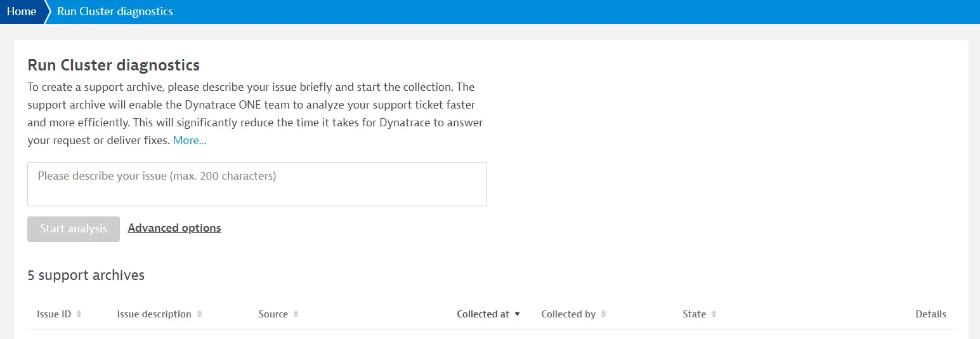Click the Collected by column header text
The width and height of the screenshot is (980, 339).
point(568,314)
